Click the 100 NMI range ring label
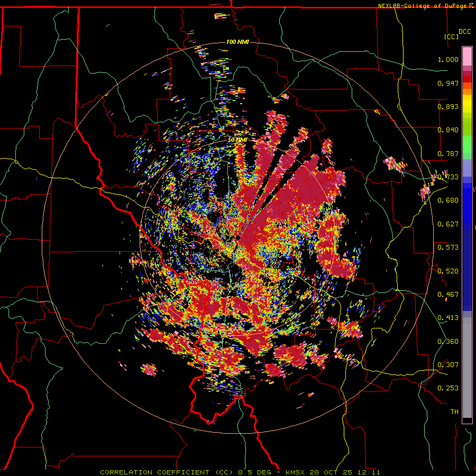 coord(237,42)
